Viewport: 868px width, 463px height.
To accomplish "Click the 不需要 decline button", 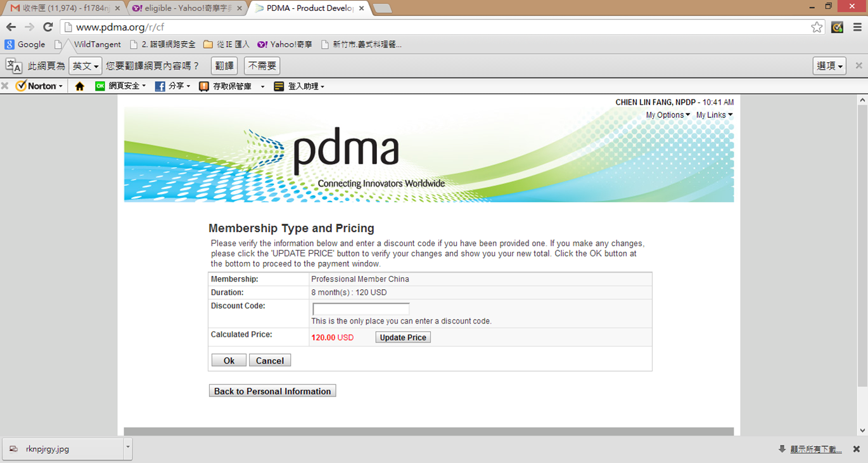I will (262, 66).
